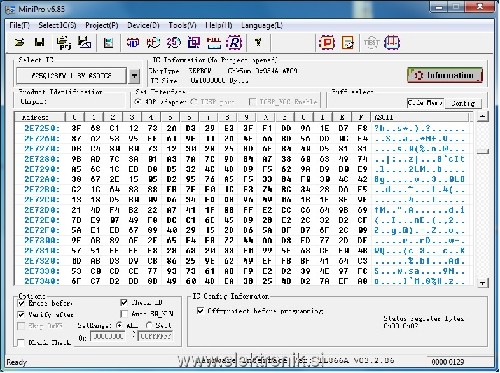Read the chip with the R icon
Screen dimensions: 500x373
pos(234,43)
